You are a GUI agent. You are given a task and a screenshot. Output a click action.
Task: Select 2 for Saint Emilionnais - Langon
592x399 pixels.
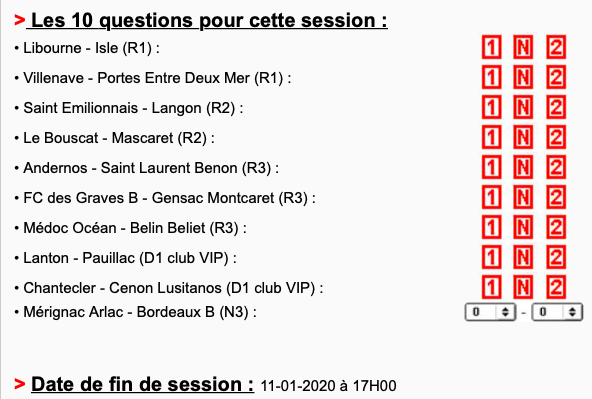pyautogui.click(x=556, y=107)
